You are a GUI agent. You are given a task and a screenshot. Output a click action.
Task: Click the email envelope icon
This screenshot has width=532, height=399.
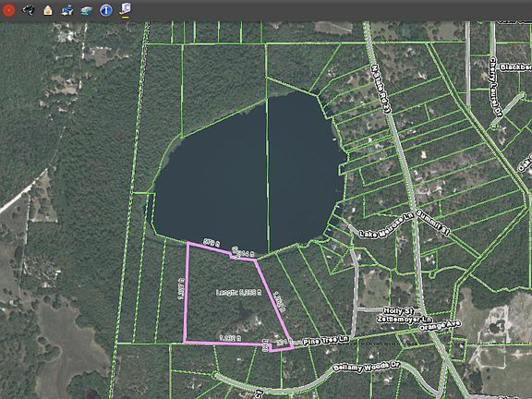[48, 10]
